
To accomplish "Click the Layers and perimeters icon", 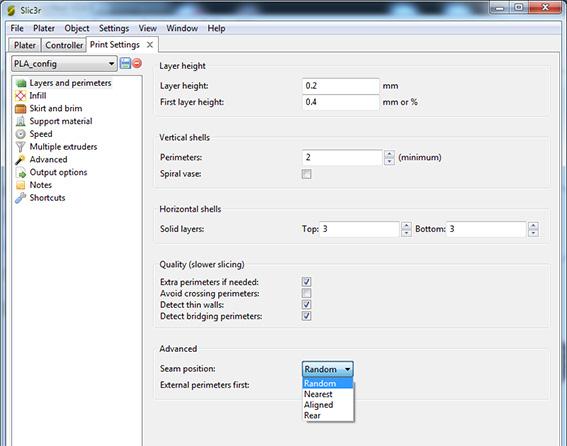I will [x=21, y=83].
